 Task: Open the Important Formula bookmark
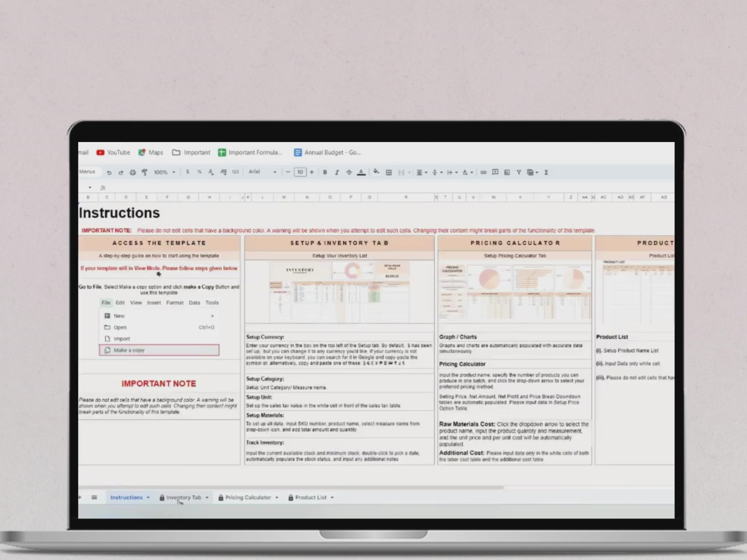pyautogui.click(x=250, y=152)
